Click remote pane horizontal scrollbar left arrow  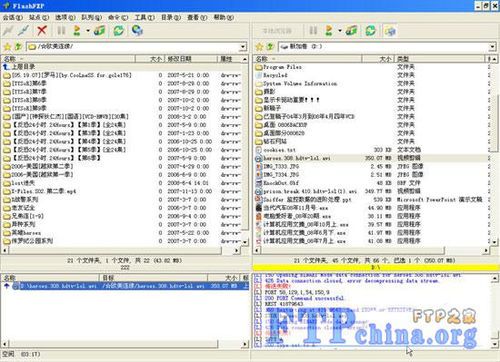(5, 250)
